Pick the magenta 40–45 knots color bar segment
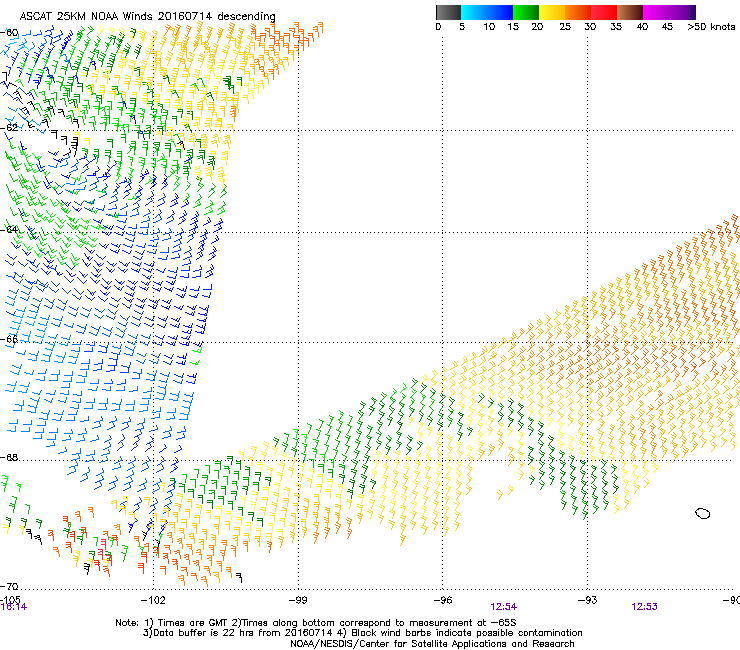The width and height of the screenshot is (740, 650). 656,12
